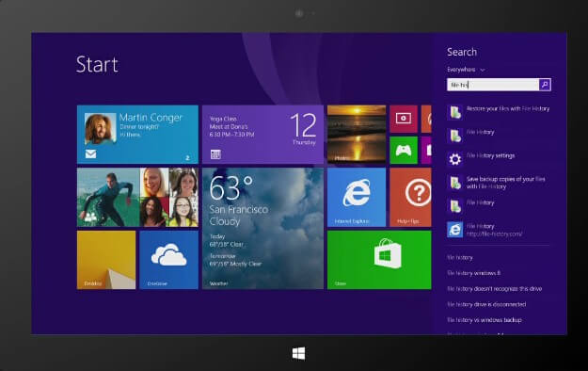Open the Photos tile with the sunset picture
588x371 pixels.
(357, 135)
